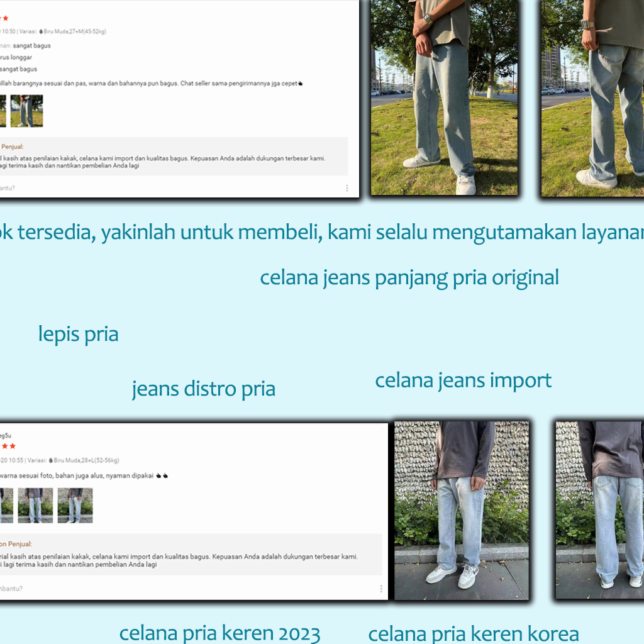The width and height of the screenshot is (644, 644).
Task: Open three-dot menu on bottom review
Action: 381,589
